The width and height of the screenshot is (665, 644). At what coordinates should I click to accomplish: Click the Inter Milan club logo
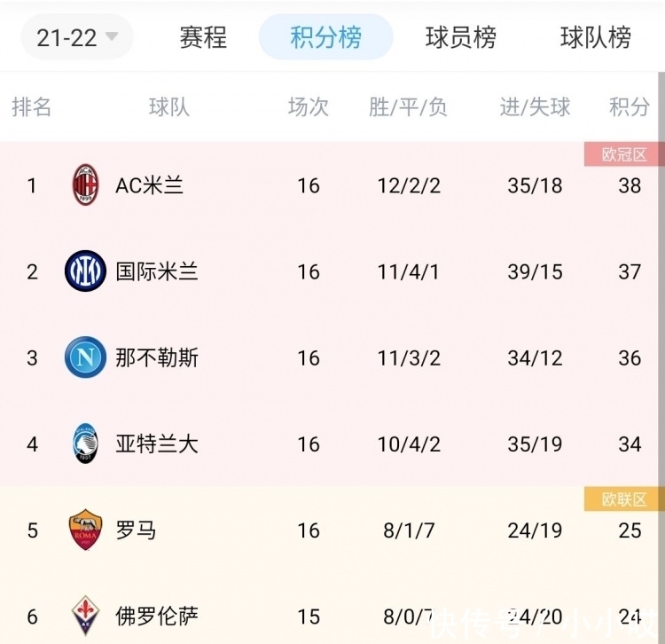tap(85, 271)
